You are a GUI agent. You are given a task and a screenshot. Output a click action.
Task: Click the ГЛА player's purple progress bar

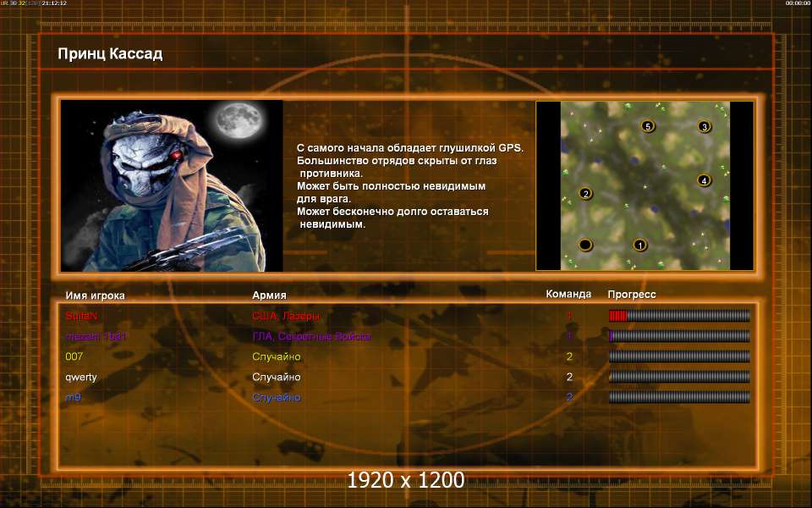(x=679, y=336)
